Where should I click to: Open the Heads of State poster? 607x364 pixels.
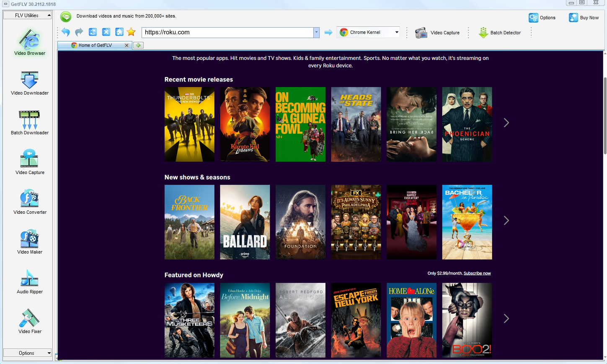tap(356, 124)
